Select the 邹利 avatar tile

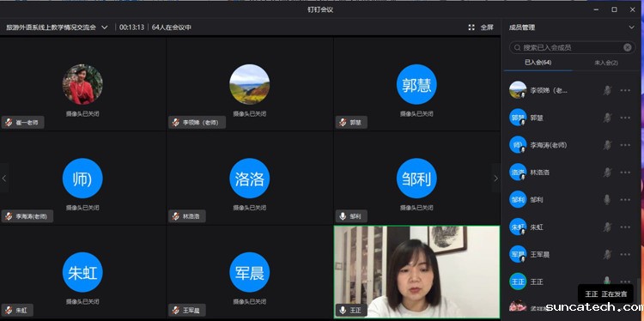[416, 179]
